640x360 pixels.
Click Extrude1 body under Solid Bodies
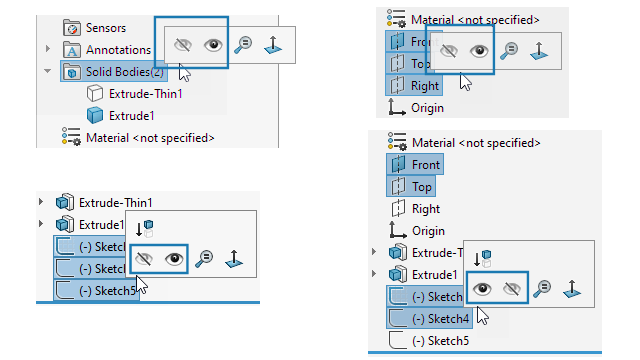coord(121,116)
